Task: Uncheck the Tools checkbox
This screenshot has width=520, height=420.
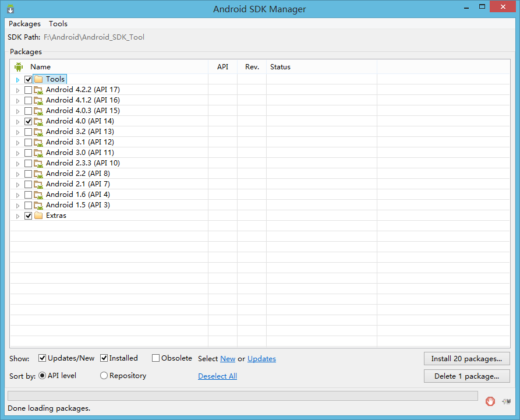Action: pyautogui.click(x=28, y=79)
